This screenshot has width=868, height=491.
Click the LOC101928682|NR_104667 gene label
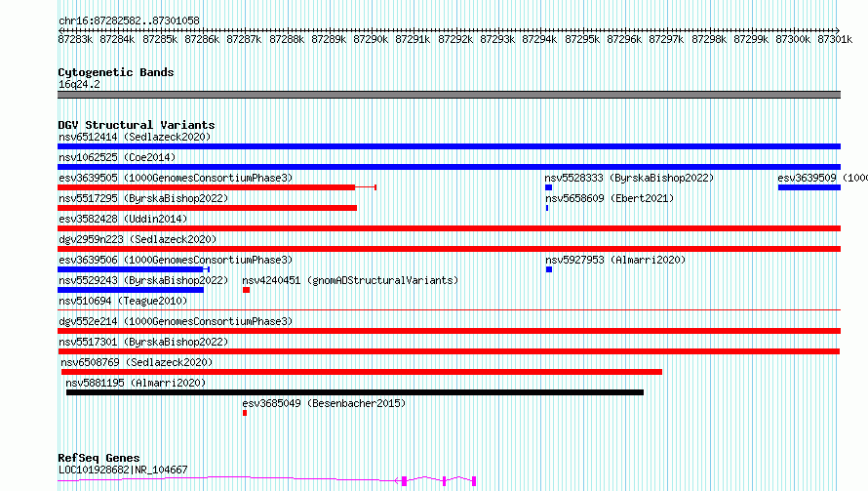tap(123, 470)
